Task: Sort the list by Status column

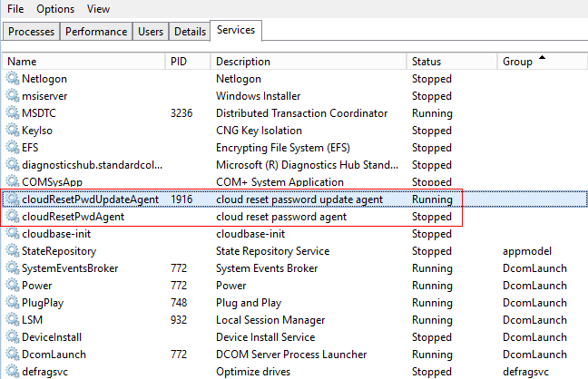Action: (426, 62)
